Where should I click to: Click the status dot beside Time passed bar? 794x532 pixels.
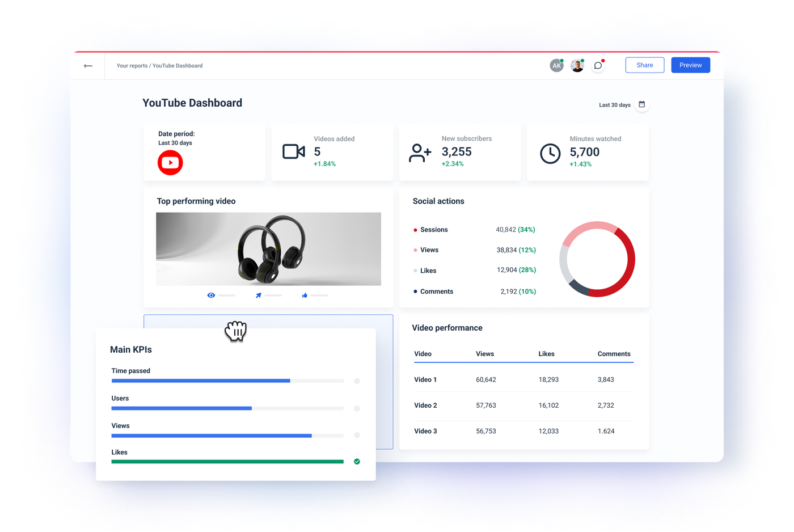pyautogui.click(x=357, y=381)
